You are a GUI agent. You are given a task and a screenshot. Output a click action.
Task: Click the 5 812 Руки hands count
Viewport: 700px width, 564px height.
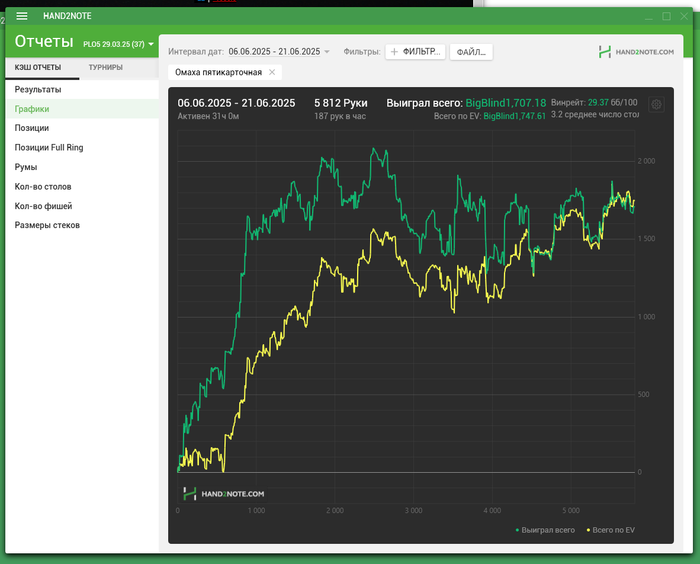(341, 103)
